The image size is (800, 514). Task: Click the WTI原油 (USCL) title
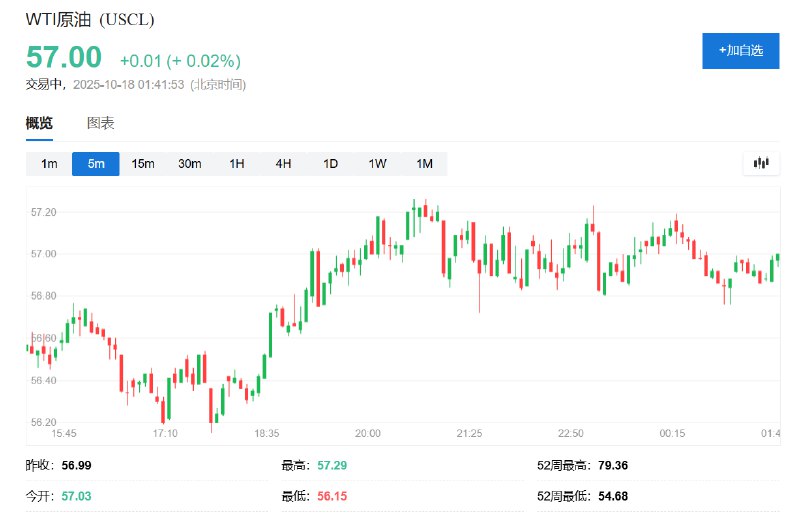(x=90, y=19)
